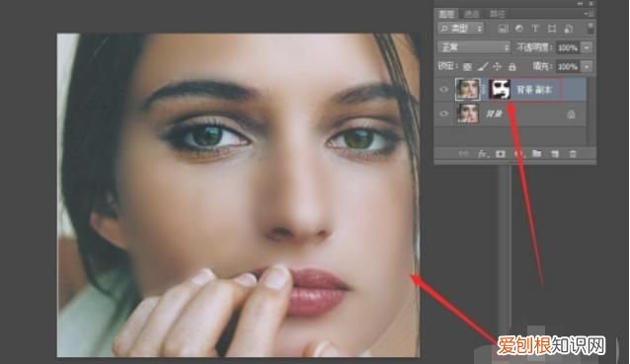Viewport: 630px width, 364px height.
Task: Click the lock all padlock icon
Action: 512,67
